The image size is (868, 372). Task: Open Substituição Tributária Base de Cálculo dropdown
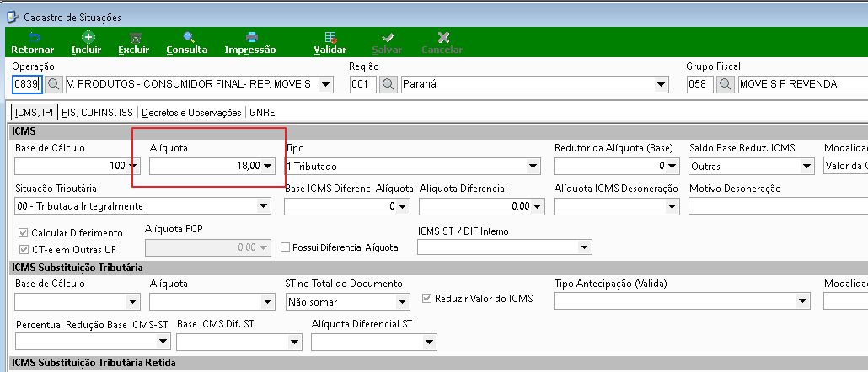click(133, 301)
